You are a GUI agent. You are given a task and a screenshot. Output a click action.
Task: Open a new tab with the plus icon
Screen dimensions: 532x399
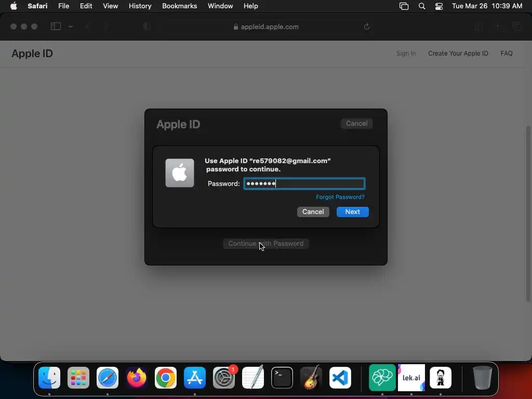coord(497,26)
